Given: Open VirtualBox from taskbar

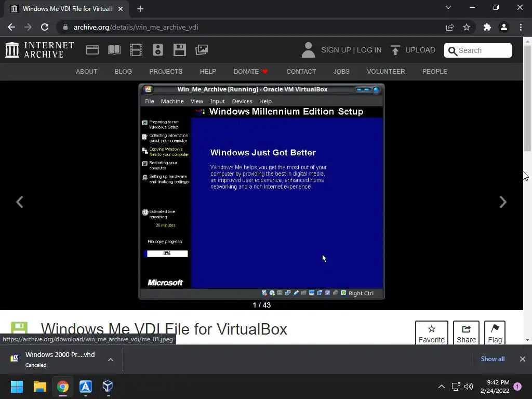Looking at the screenshot, I should coord(108,387).
